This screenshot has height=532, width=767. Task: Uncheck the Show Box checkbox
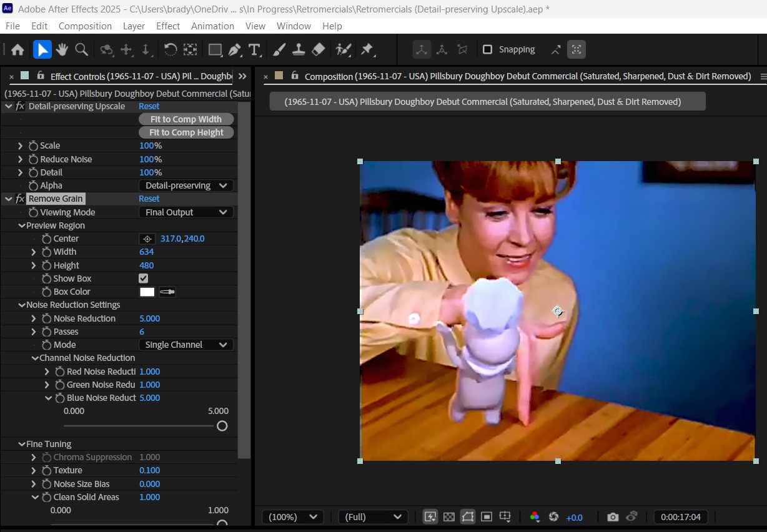pyautogui.click(x=144, y=278)
